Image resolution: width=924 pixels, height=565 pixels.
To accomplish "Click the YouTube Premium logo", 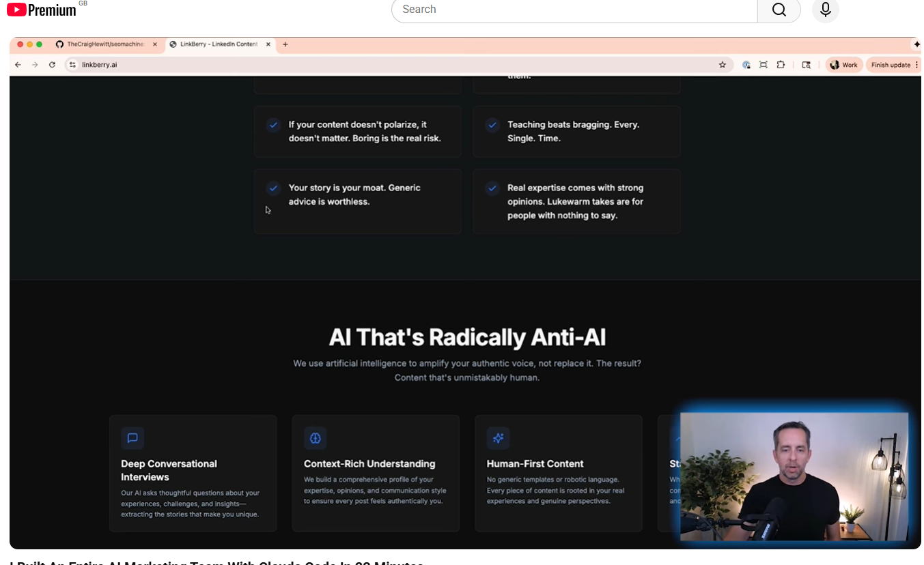I will coord(42,10).
